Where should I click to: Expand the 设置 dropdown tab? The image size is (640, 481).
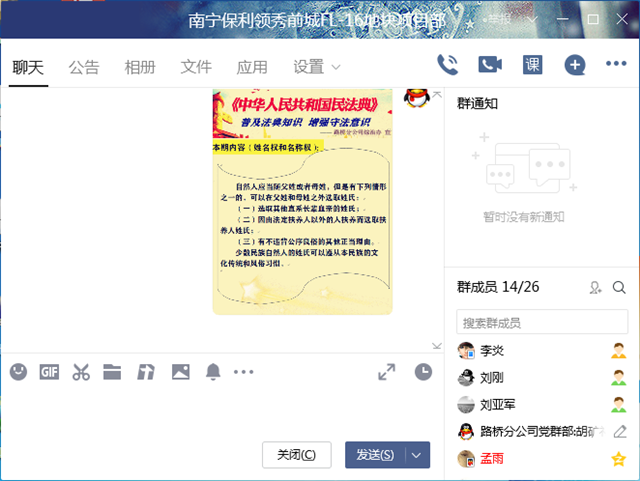[x=317, y=67]
